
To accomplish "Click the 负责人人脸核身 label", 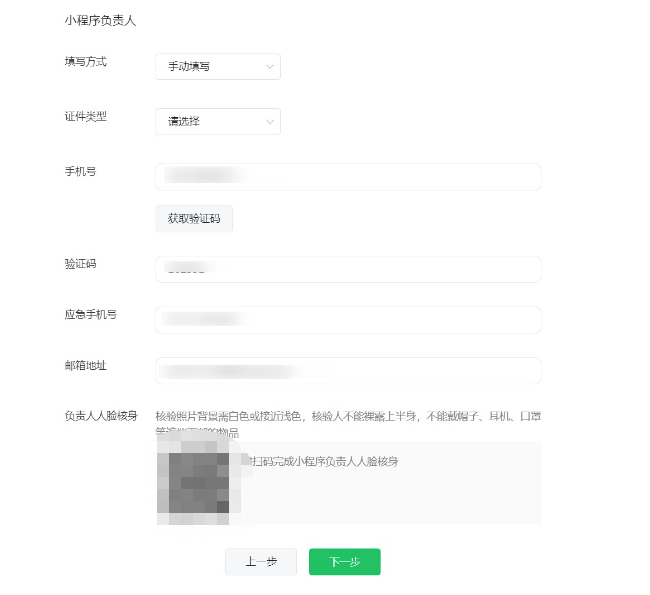I will click(x=101, y=416).
